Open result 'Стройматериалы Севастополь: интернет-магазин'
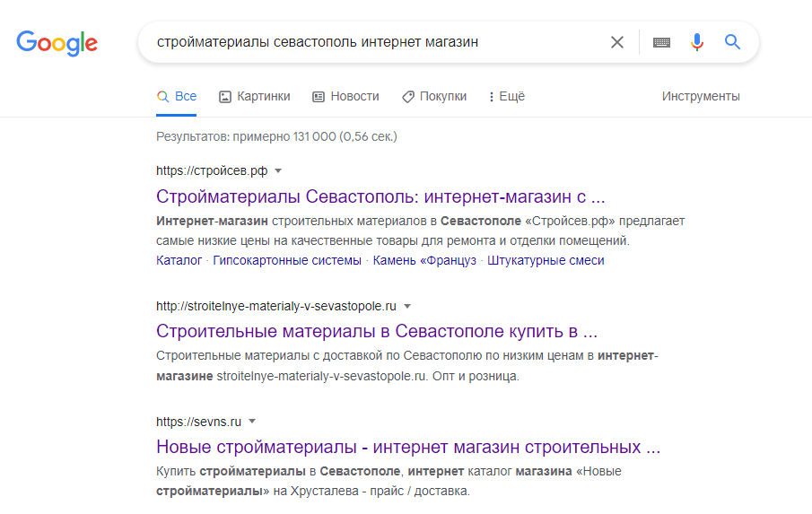The height and width of the screenshot is (514, 812). click(x=380, y=196)
